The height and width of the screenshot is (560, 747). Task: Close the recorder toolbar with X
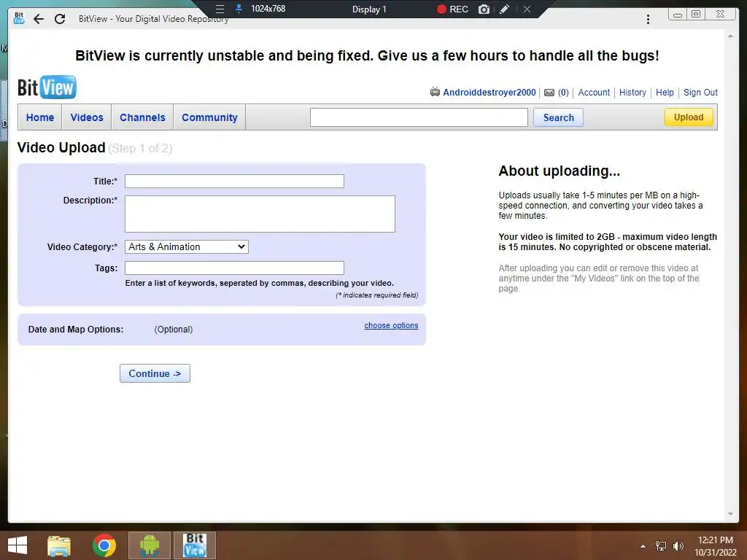pos(527,9)
